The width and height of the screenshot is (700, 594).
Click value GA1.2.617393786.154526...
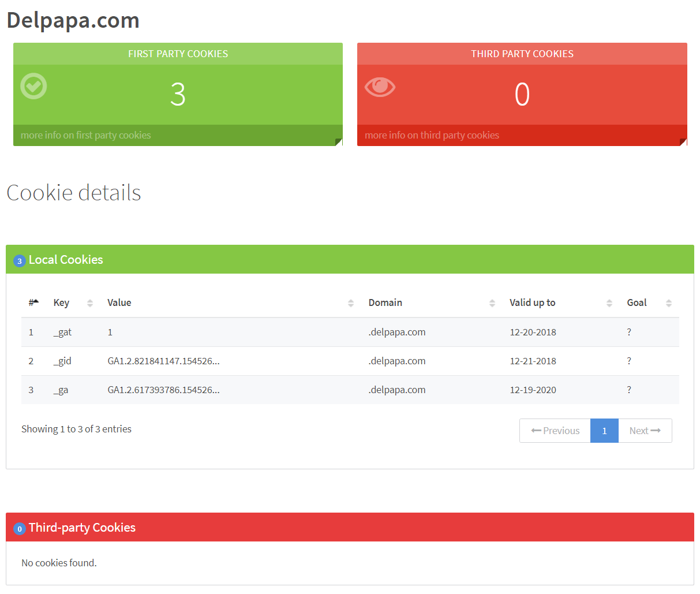(x=164, y=390)
